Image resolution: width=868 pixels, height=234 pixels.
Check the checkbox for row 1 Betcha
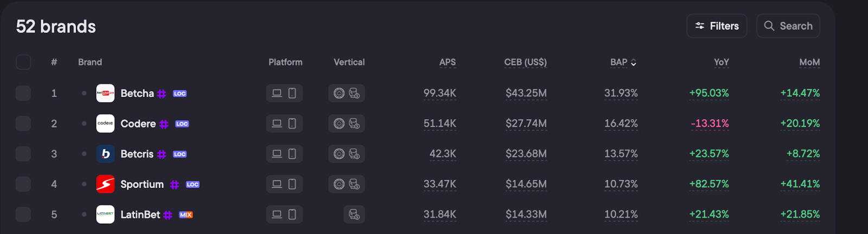point(23,93)
